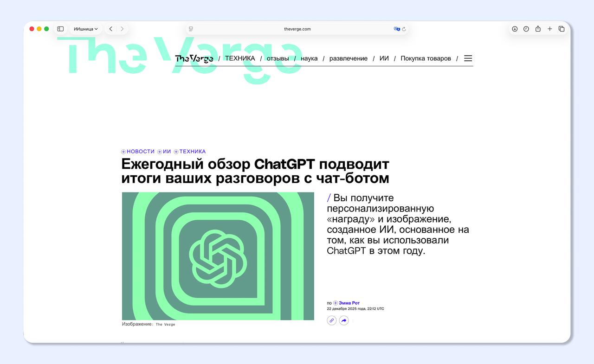
Task: Open the translation icon in the address bar
Action: (397, 29)
